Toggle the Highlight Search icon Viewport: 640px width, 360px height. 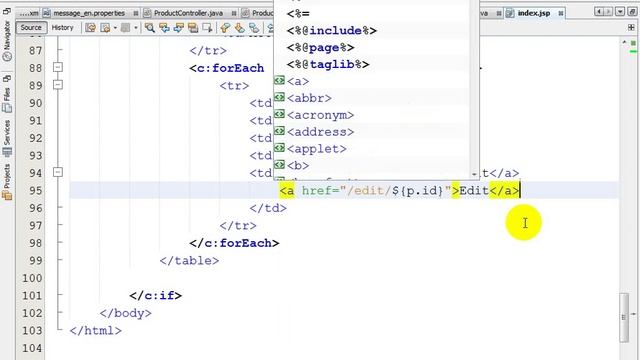tap(193, 28)
